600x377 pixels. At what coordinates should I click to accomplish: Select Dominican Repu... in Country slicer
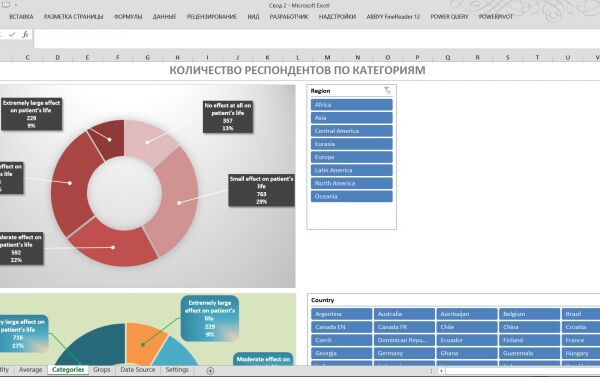pos(404,340)
